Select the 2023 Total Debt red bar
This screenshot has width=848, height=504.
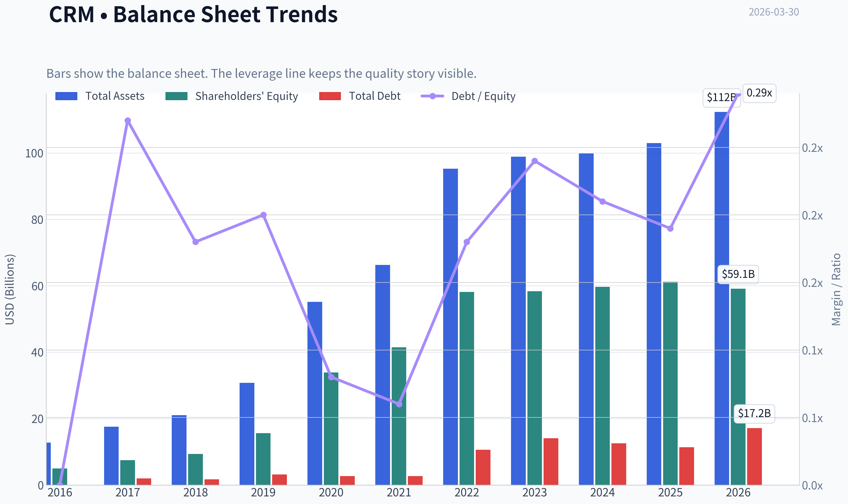551,461
